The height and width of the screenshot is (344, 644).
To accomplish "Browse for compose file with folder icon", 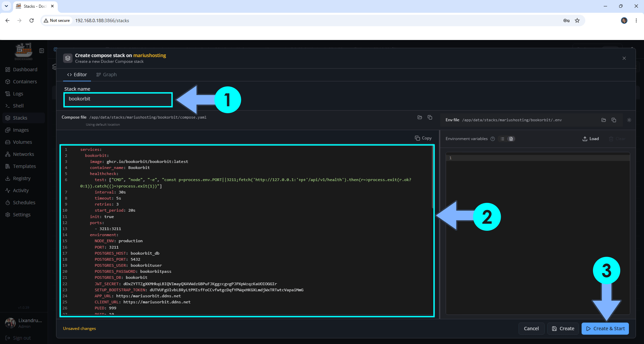I will (419, 117).
